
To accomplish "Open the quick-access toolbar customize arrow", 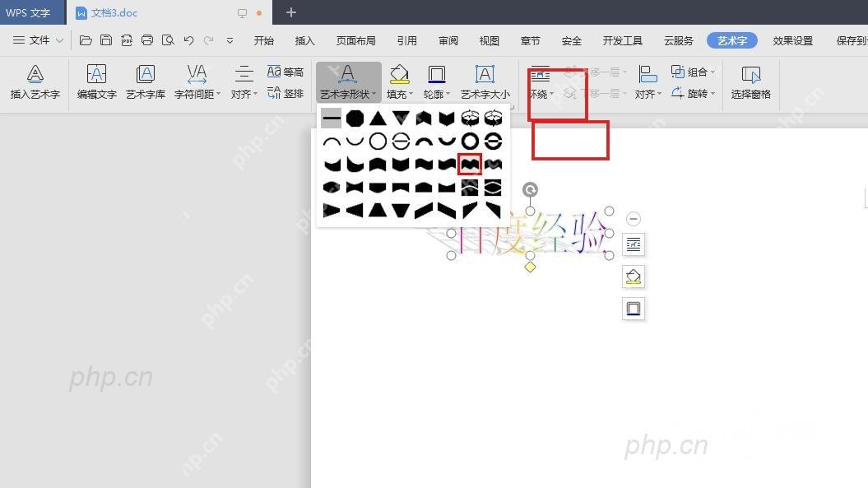I will (x=230, y=40).
